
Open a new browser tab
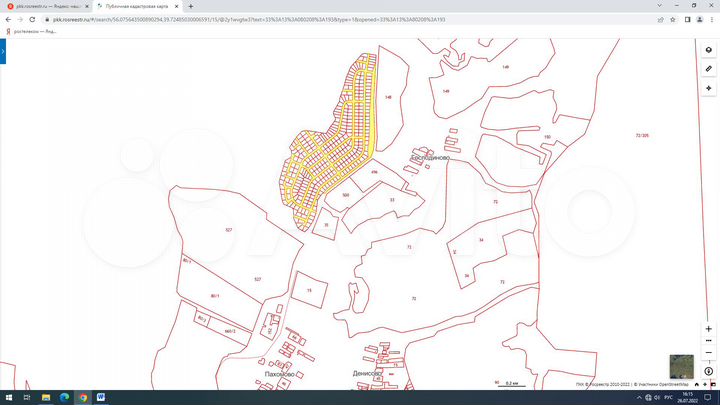click(191, 6)
